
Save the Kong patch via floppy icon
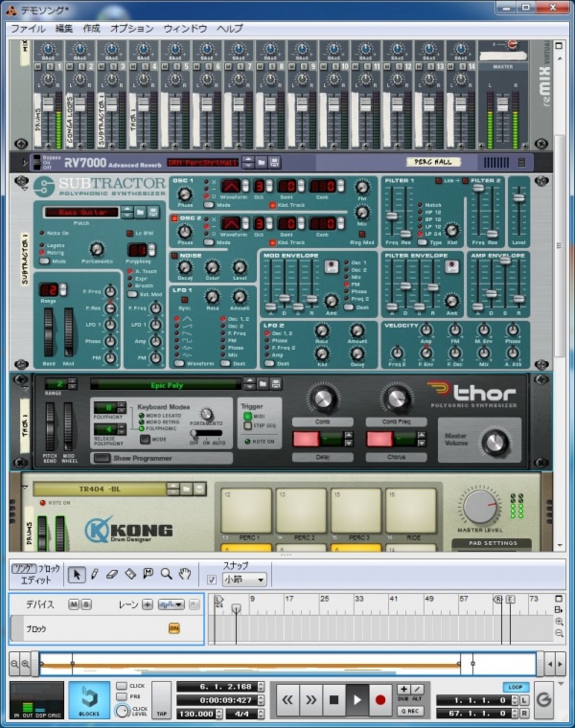[199, 489]
